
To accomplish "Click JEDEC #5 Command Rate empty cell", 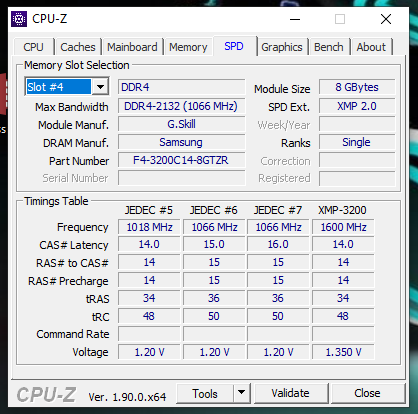I will [x=149, y=334].
